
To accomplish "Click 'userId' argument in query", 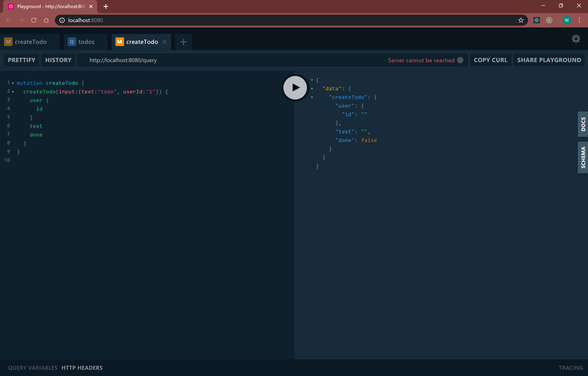I will [133, 92].
